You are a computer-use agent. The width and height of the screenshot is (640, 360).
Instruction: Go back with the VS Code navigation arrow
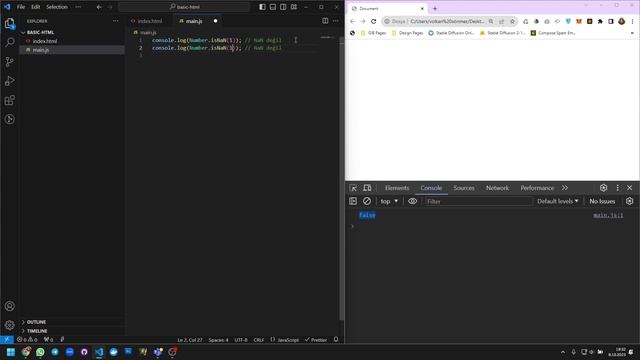click(99, 7)
